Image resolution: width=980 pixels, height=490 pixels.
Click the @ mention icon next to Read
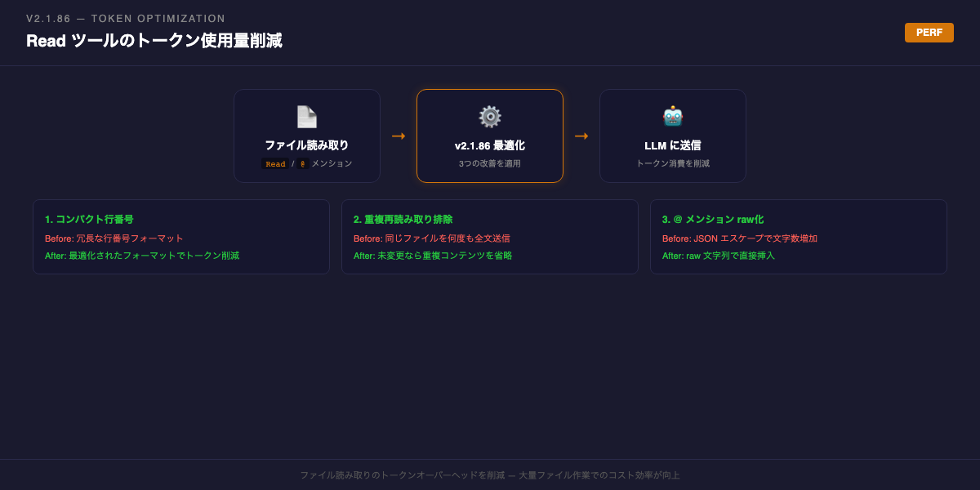point(301,163)
